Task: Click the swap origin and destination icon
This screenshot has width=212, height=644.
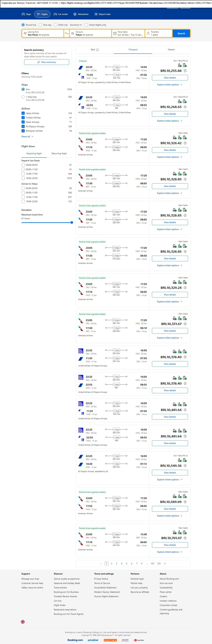Action: (x=66, y=33)
